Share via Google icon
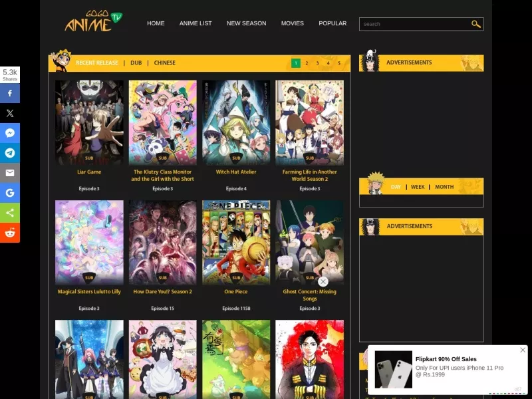 (x=10, y=193)
